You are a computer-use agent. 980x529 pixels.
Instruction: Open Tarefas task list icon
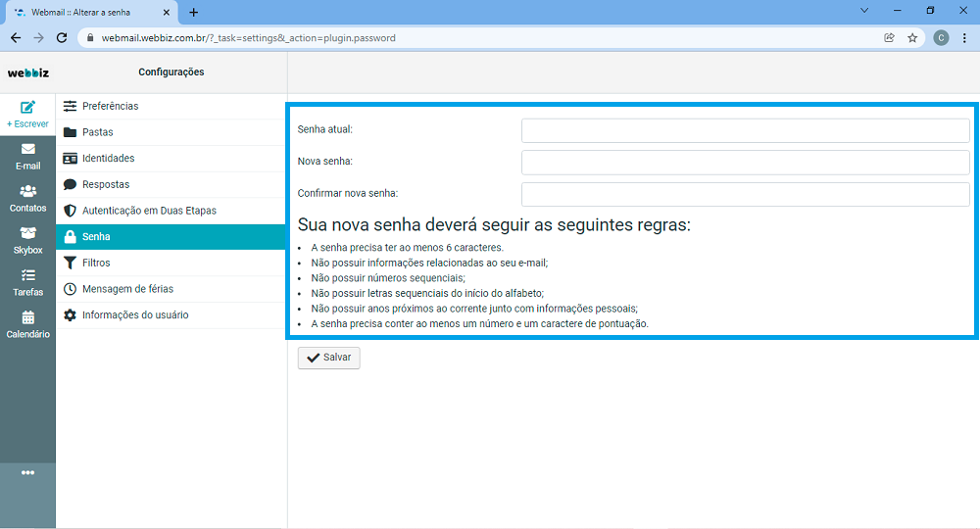27,276
